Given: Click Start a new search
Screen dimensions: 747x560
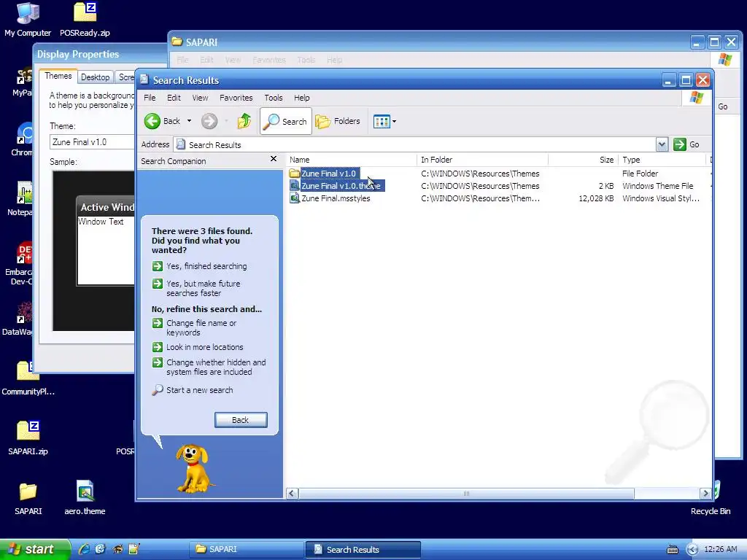Looking at the screenshot, I should pyautogui.click(x=193, y=390).
